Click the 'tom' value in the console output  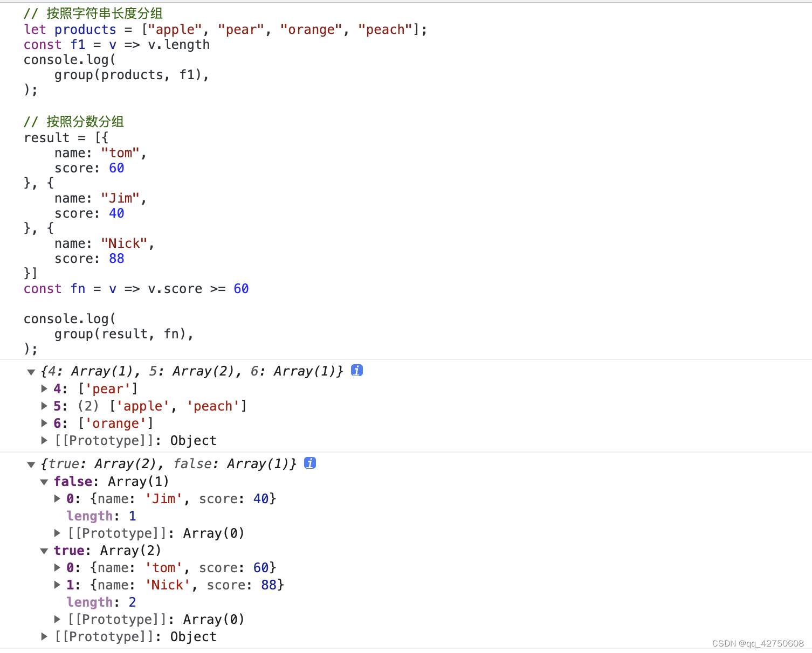164,567
